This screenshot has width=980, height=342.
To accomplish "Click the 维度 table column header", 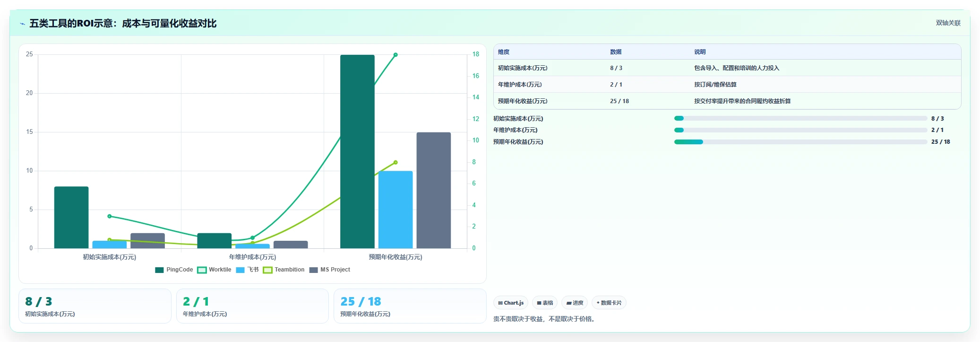I will click(x=504, y=52).
